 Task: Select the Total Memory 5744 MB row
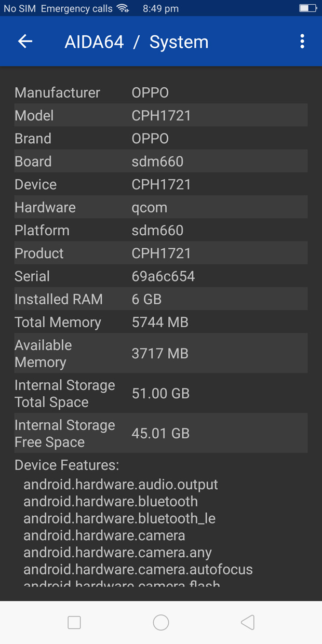[x=161, y=322]
